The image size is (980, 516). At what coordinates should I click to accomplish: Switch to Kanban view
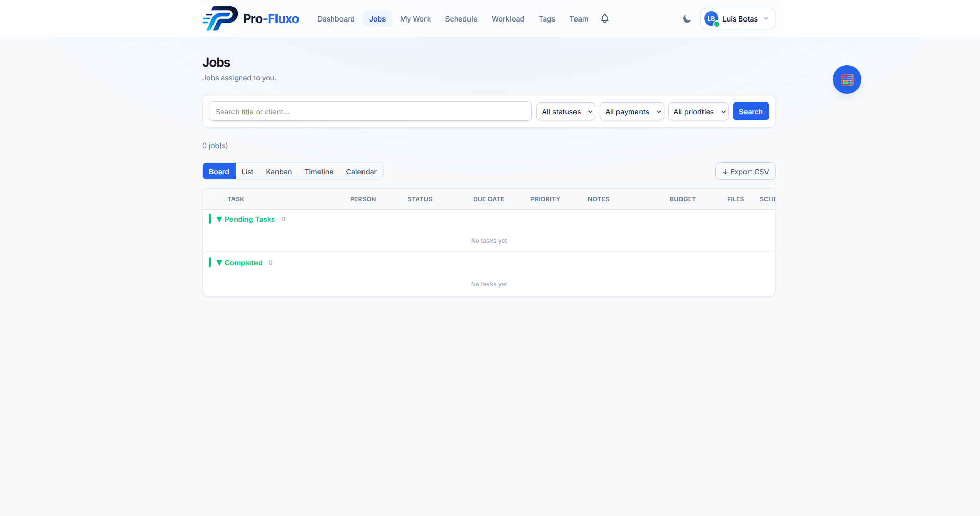pyautogui.click(x=279, y=171)
